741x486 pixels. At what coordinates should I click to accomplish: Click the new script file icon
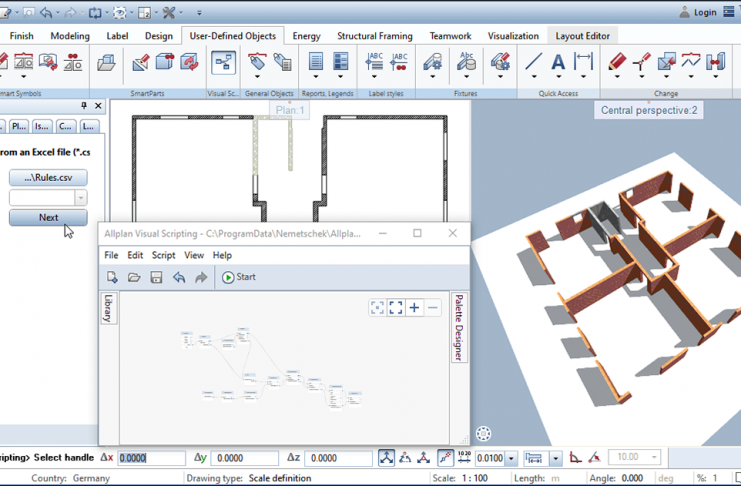tap(112, 277)
